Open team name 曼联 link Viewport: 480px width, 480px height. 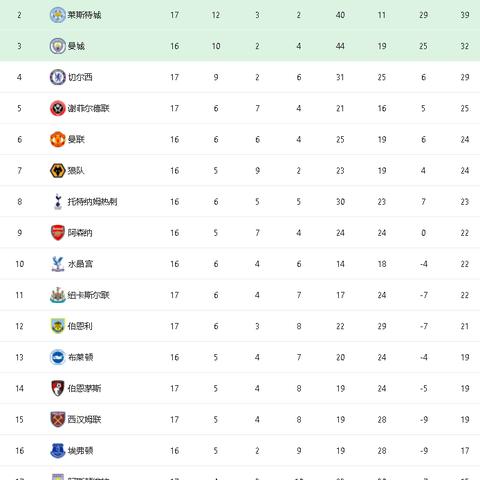76,139
